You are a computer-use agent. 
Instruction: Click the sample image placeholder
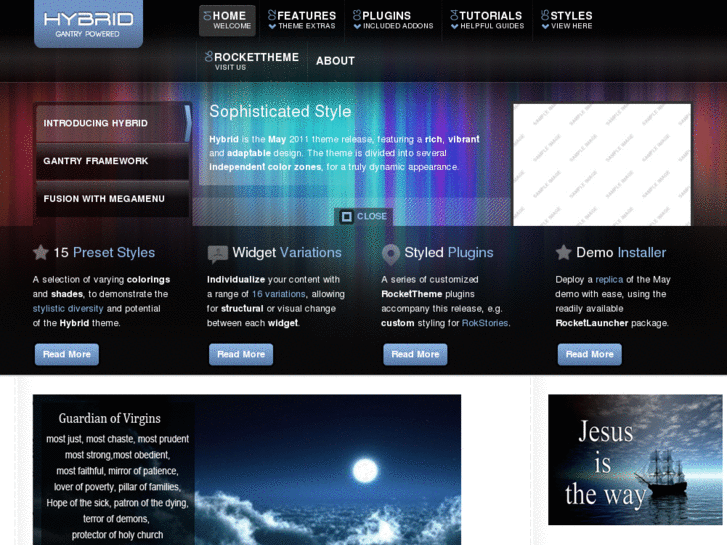click(x=601, y=165)
